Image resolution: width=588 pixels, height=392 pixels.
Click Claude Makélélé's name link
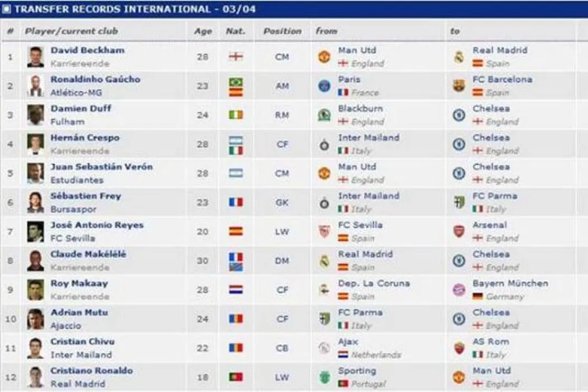88,254
